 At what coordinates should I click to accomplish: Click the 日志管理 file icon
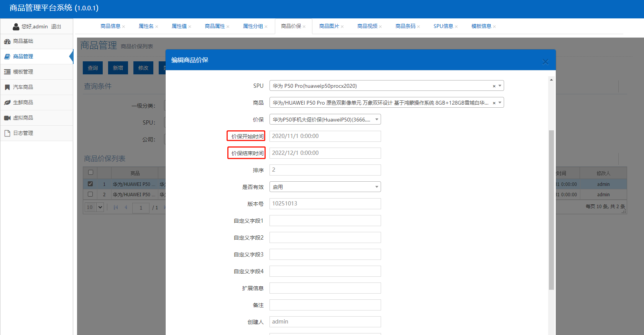click(x=7, y=133)
